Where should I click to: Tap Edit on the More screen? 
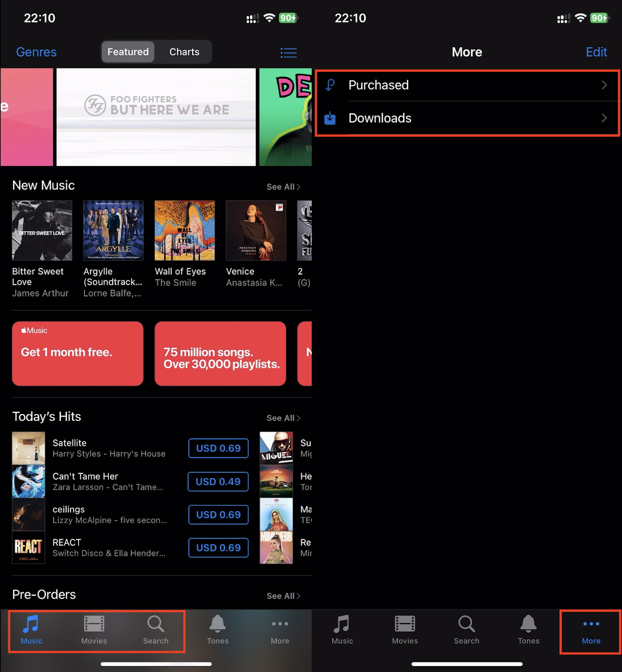596,52
